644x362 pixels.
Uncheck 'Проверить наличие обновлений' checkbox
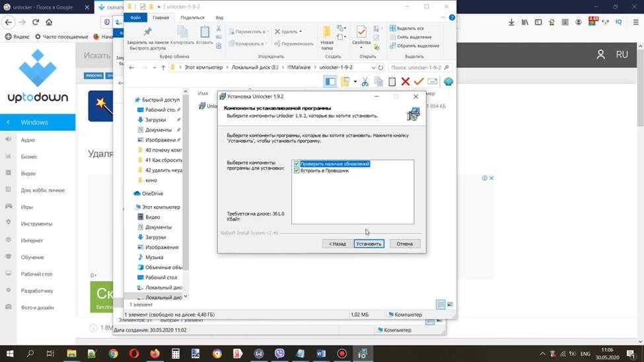(x=297, y=164)
